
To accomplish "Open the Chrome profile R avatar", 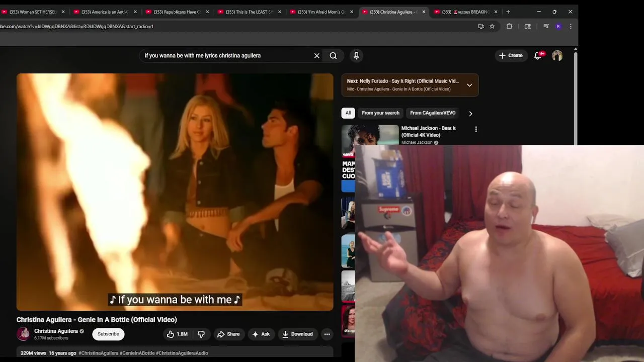I will point(558,26).
